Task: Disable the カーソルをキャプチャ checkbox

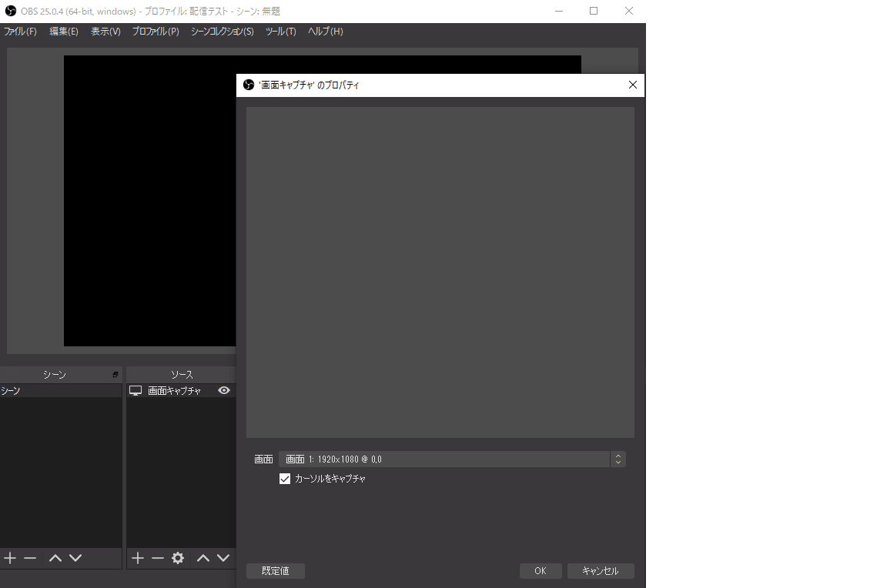Action: click(x=285, y=478)
